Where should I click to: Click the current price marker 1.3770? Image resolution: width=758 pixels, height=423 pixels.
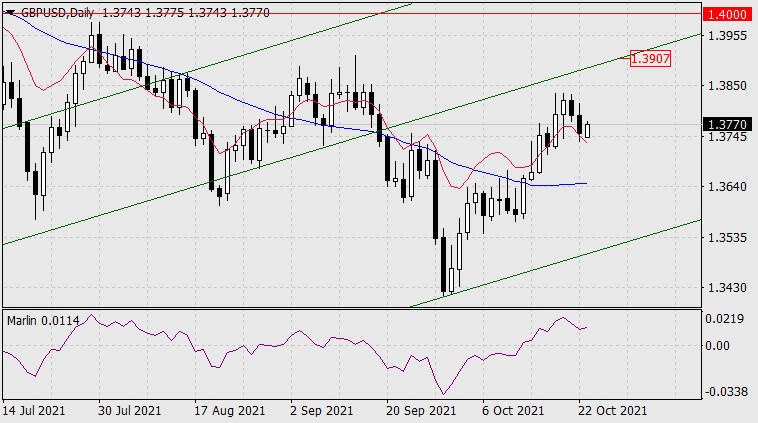pyautogui.click(x=727, y=125)
